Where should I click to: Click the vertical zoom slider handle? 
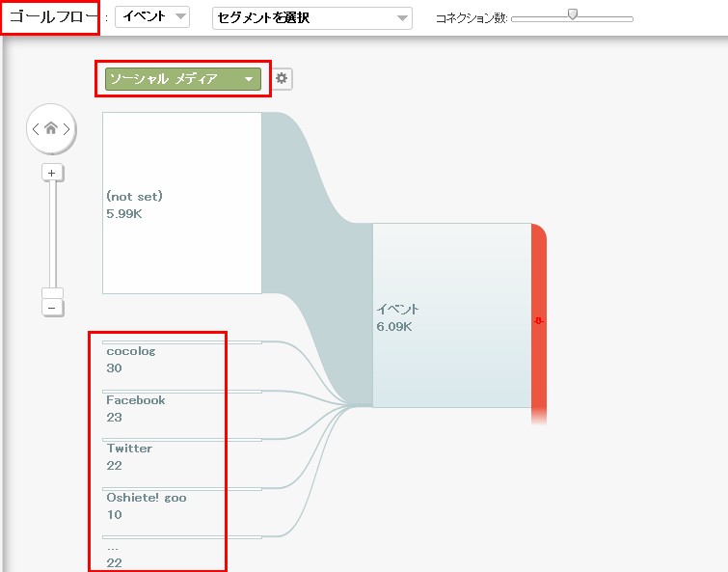click(52, 293)
